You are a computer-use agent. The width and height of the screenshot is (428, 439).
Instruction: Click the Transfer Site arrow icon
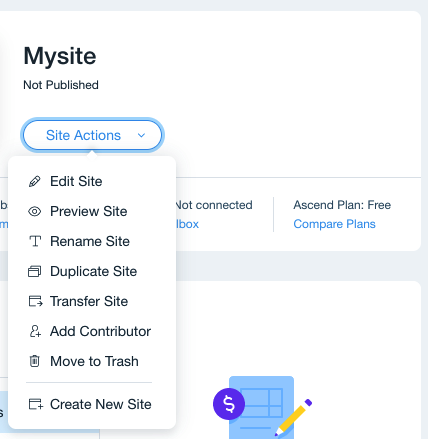tap(35, 301)
